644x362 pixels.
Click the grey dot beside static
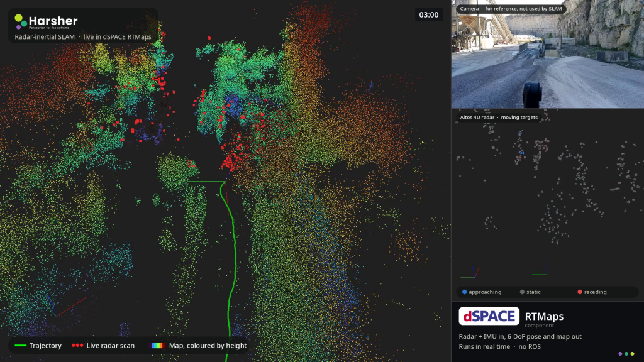pyautogui.click(x=522, y=292)
